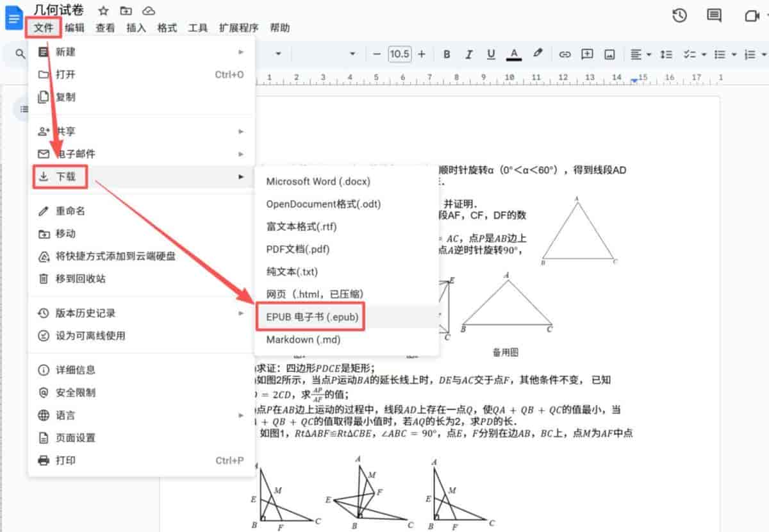Open the numbered list options arrow
Viewport: 769px width, 532px height.
click(x=765, y=54)
